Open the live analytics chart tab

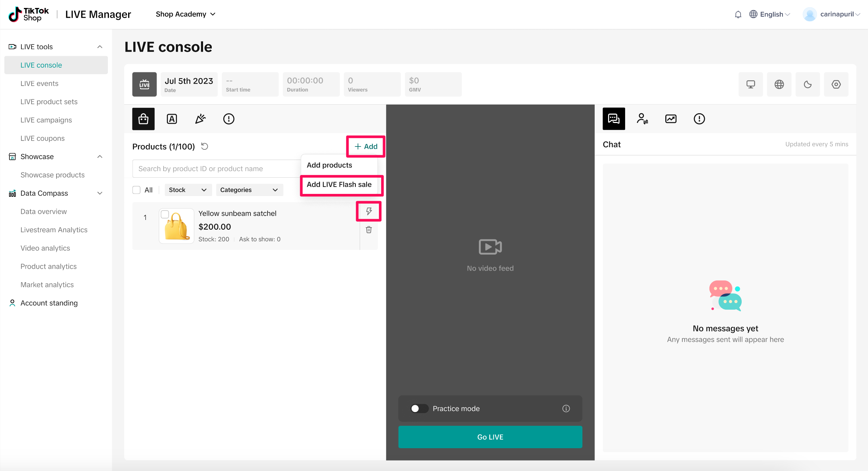point(671,119)
